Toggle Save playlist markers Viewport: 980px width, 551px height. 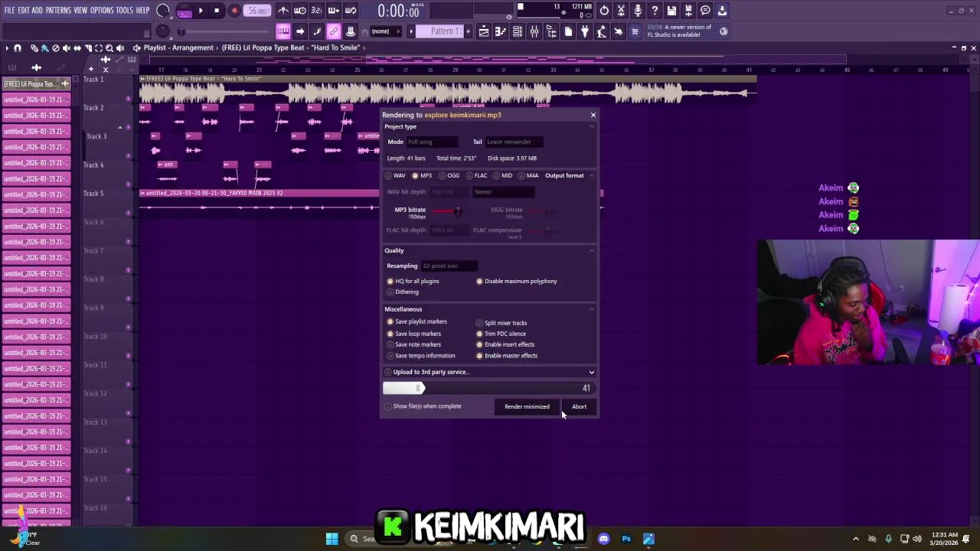417,322
